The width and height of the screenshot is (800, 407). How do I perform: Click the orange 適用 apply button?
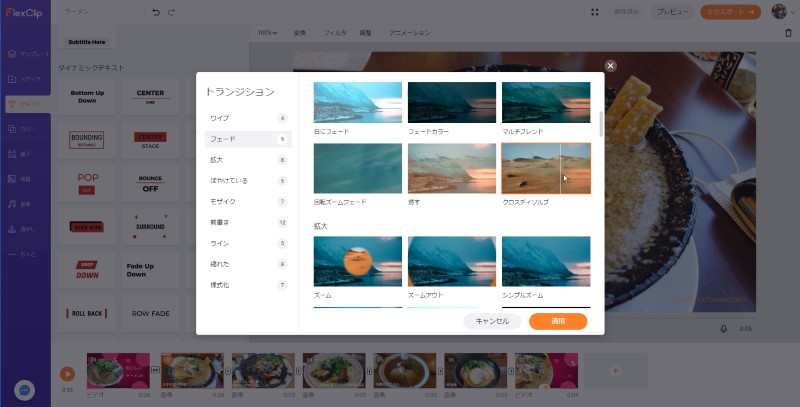(558, 321)
